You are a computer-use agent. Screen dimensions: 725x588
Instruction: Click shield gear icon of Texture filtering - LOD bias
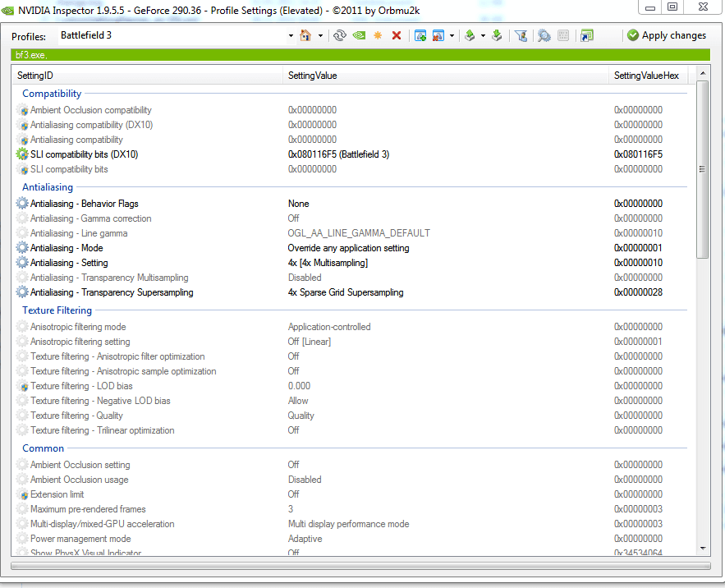tap(22, 386)
